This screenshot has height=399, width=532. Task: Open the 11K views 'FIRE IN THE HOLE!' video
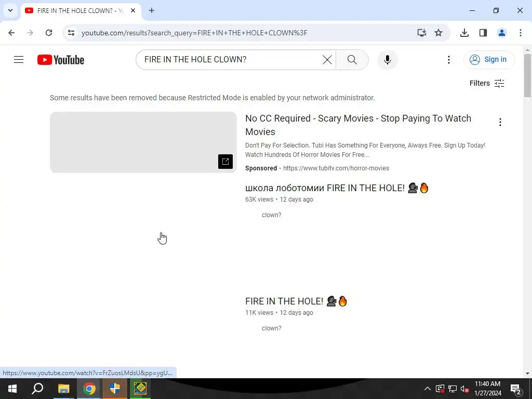(x=296, y=301)
